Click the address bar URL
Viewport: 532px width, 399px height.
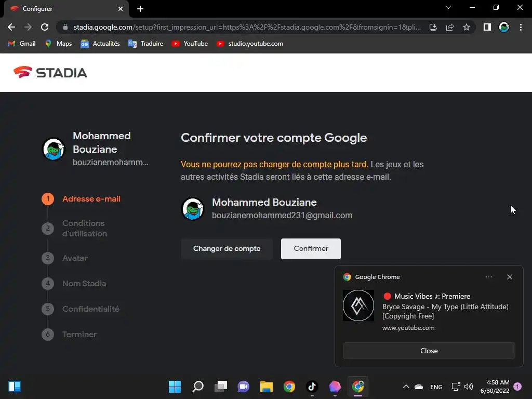[247, 27]
